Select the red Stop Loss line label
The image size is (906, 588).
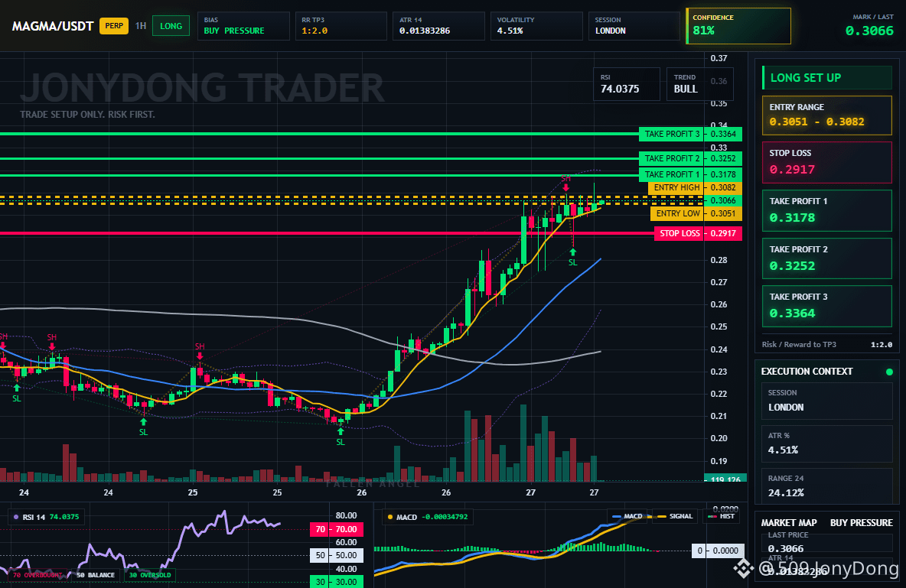pos(698,233)
